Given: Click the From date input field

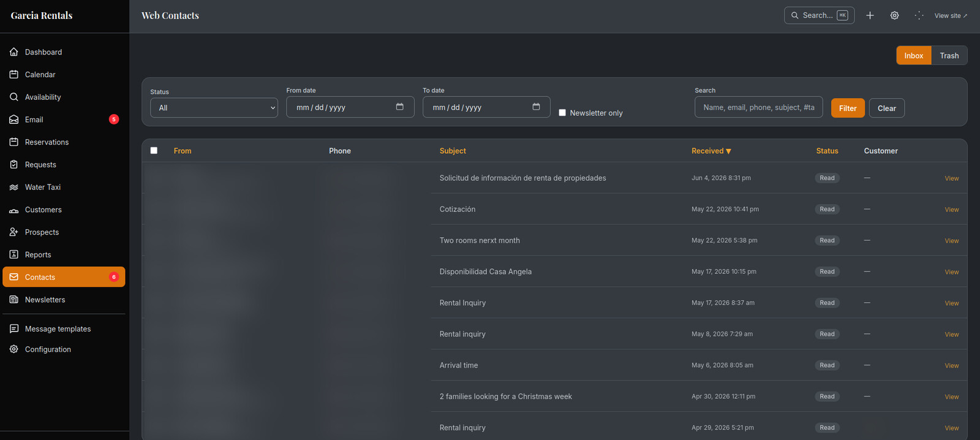Looking at the screenshot, I should point(350,107).
